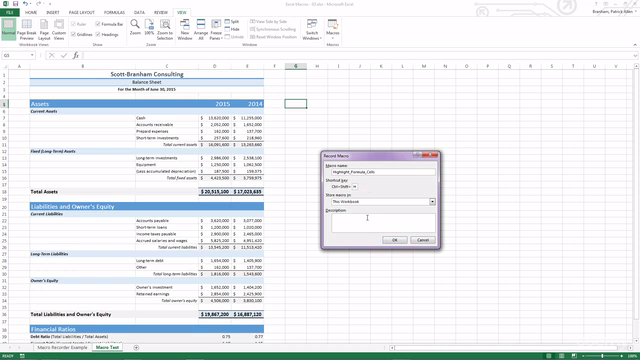Zoom out on the status bar slider
640x360 pixels.
tap(583, 356)
